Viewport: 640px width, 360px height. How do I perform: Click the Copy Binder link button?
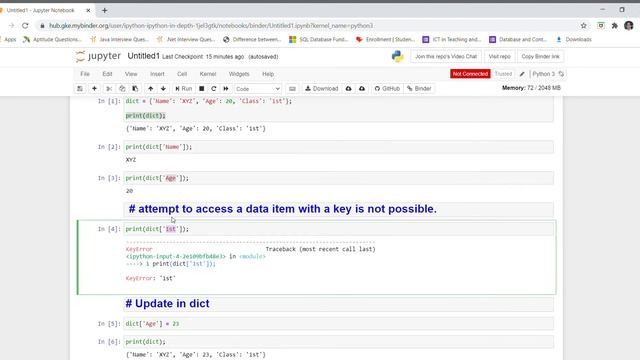coord(540,56)
